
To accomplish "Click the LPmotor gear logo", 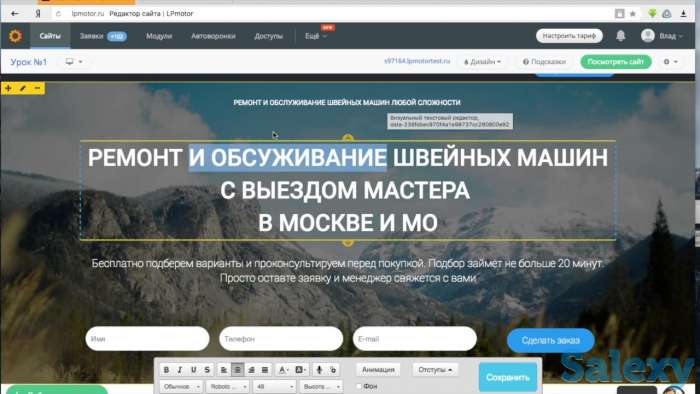I will (x=15, y=36).
